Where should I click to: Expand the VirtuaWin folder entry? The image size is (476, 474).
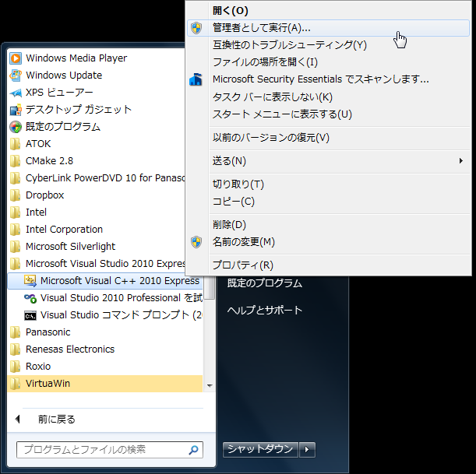(x=105, y=384)
